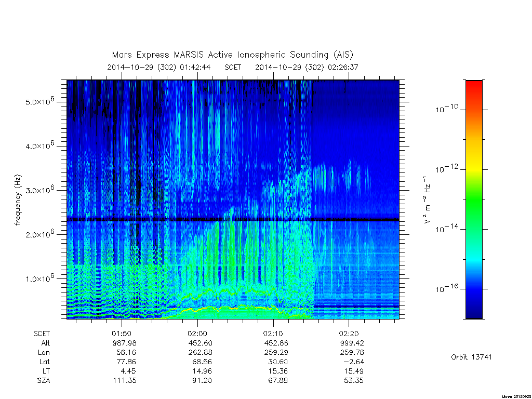
Task: Click the 01:50 SCET time tick label
Action: point(122,334)
